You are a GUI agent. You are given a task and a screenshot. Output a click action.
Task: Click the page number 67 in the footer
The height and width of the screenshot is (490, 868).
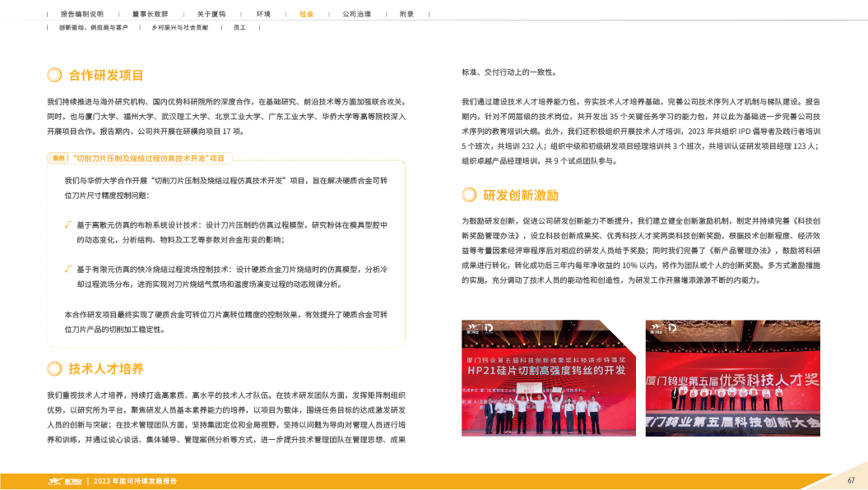pos(851,480)
